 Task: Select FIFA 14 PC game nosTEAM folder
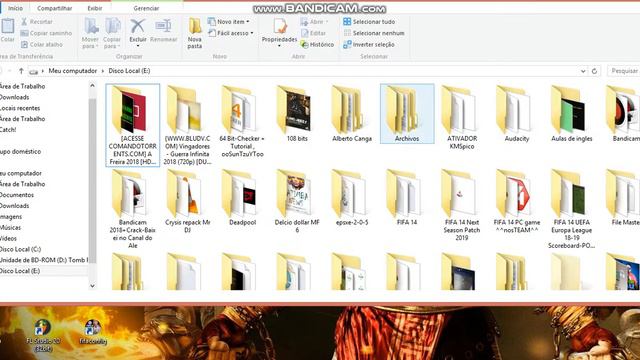(x=517, y=201)
